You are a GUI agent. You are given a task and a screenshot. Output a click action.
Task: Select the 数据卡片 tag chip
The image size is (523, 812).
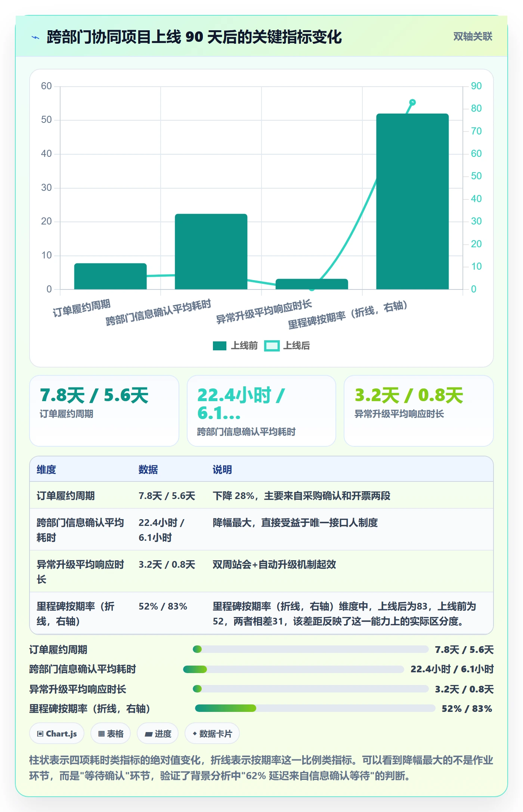pos(212,734)
